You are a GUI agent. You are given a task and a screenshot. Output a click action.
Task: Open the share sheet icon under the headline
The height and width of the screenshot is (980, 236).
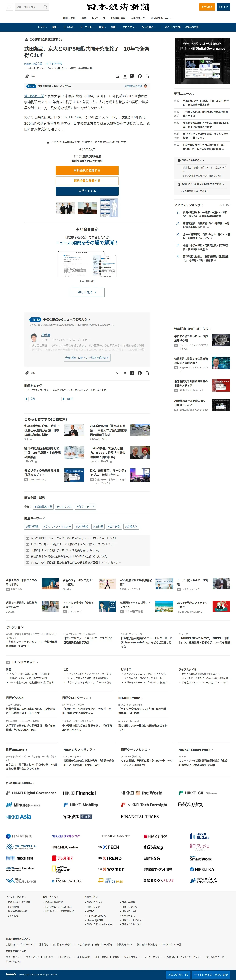click(x=147, y=77)
